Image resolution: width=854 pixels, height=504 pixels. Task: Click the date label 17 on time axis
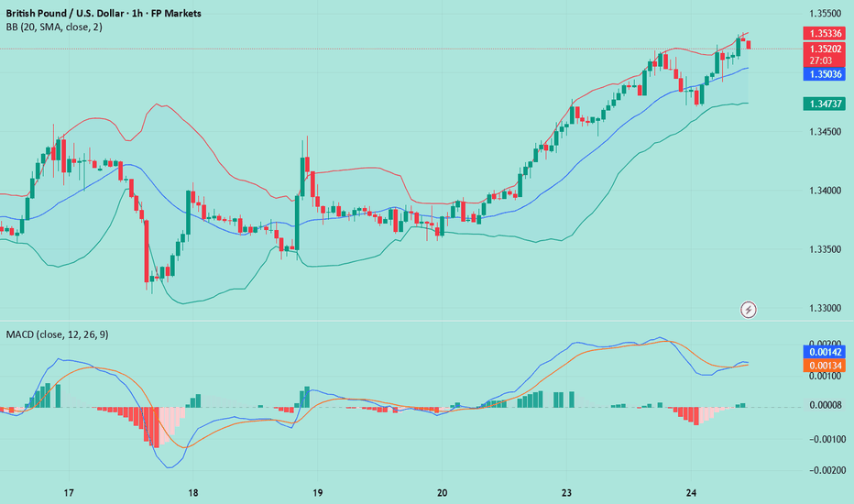[x=69, y=493]
